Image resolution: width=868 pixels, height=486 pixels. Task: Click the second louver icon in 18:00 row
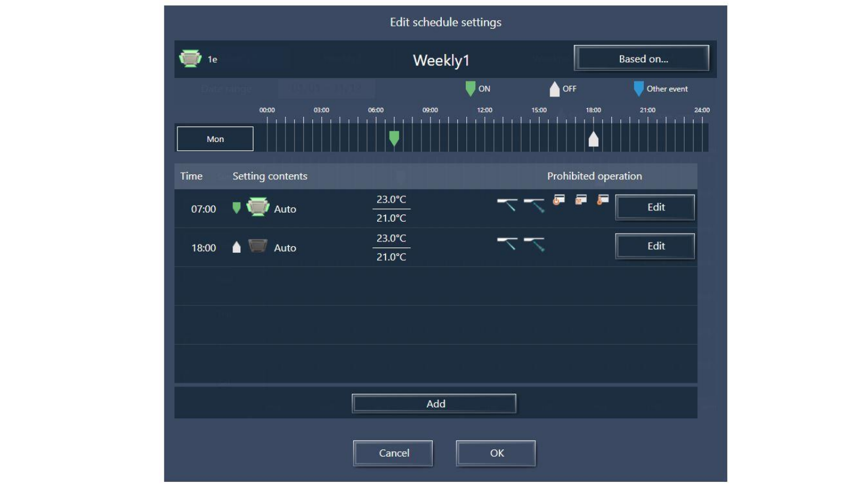[534, 244]
